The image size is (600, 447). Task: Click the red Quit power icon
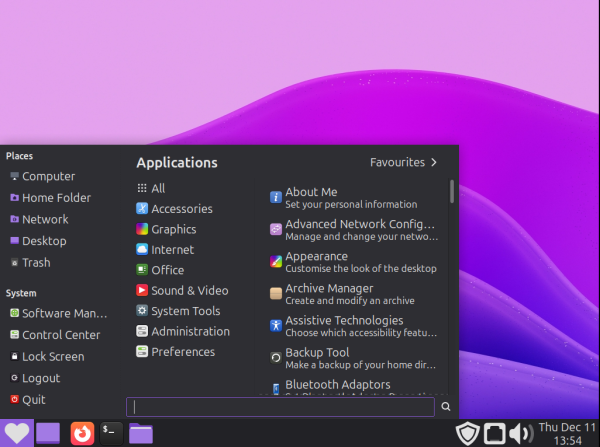pyautogui.click(x=15, y=399)
